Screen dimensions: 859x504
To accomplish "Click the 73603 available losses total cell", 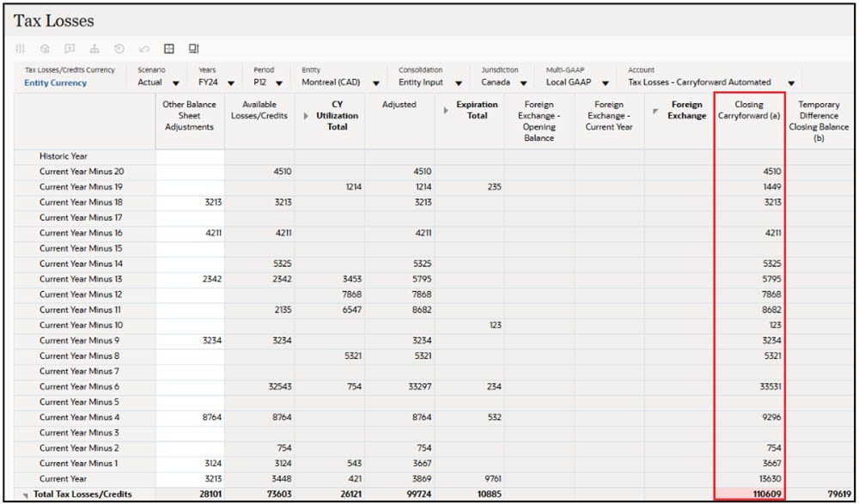I will [x=259, y=495].
